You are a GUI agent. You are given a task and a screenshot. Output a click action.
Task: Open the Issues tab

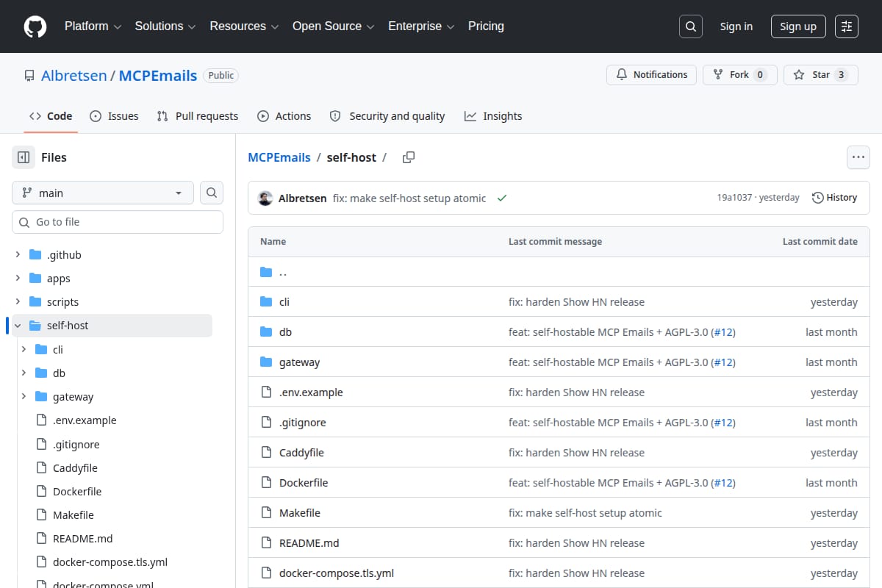click(x=114, y=116)
